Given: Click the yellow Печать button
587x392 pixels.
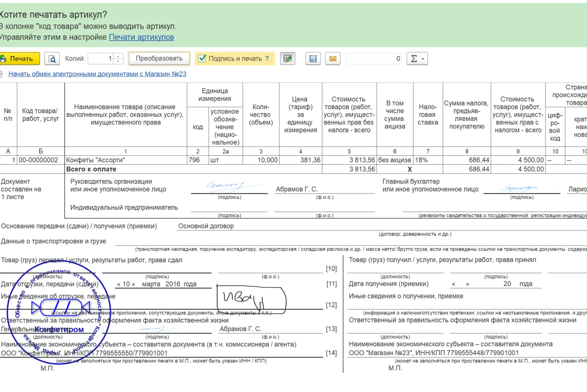Looking at the screenshot, I should [x=20, y=58].
